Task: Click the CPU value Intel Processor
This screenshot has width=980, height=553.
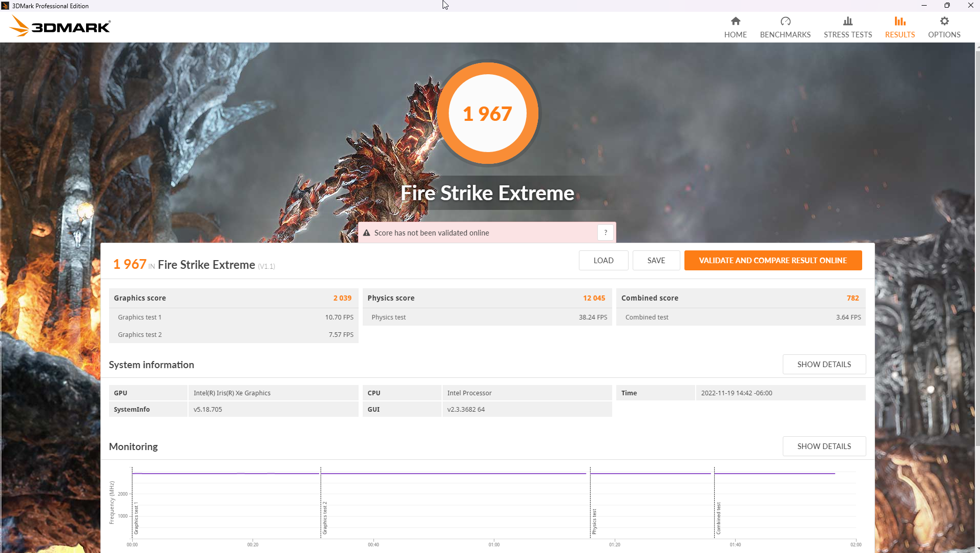Action: [x=469, y=393]
